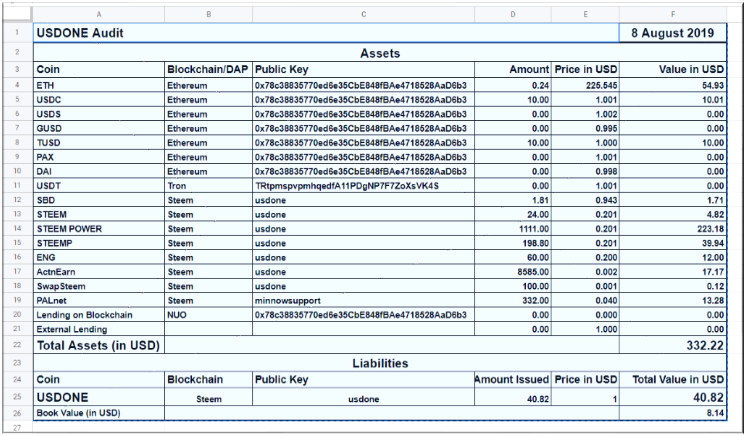Select the 'DAI' coin cell

click(99, 171)
